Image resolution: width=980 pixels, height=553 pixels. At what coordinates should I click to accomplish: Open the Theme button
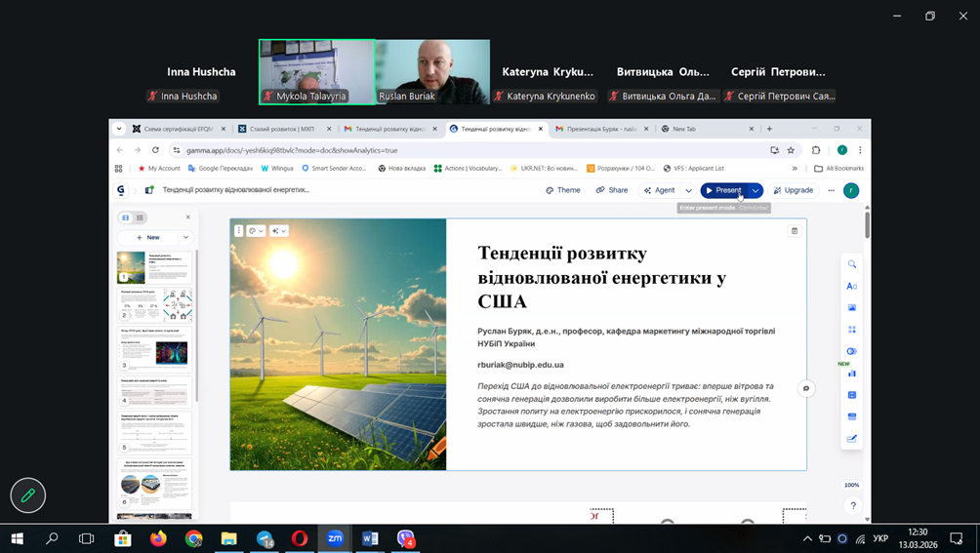(x=562, y=190)
